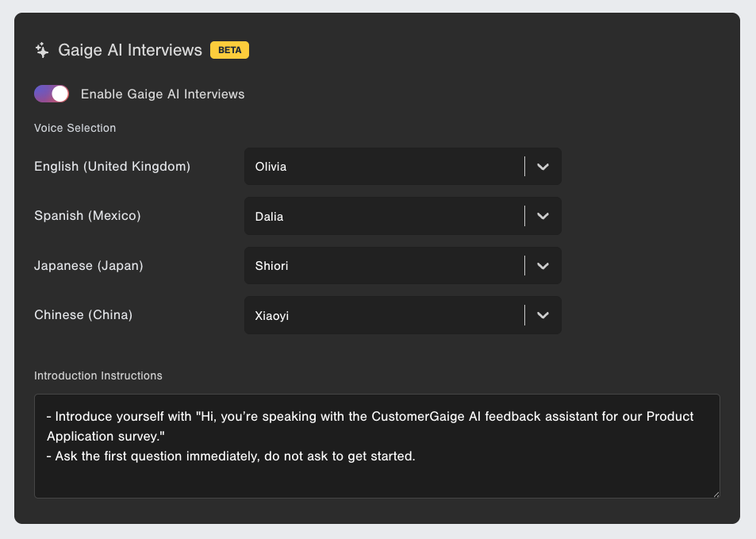
Task: Click the text area resize handle
Action: coord(716,494)
